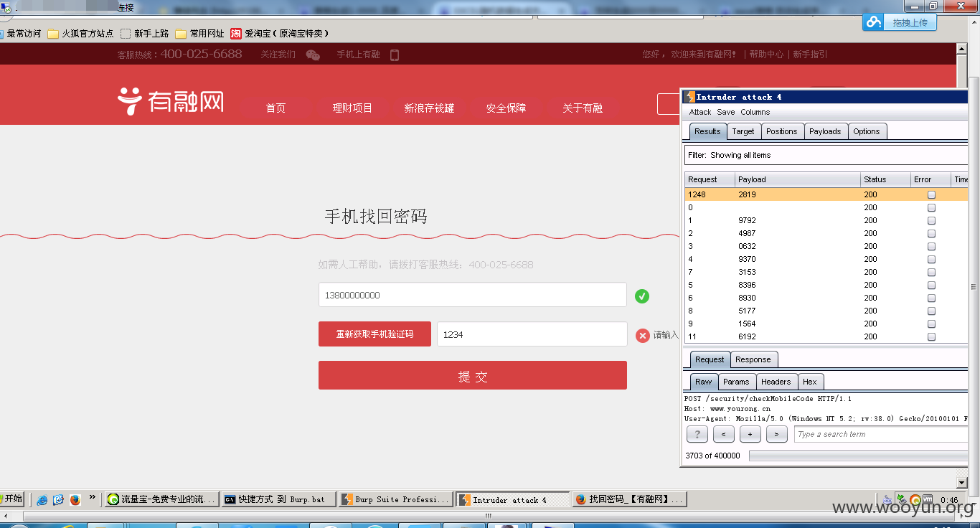This screenshot has height=528, width=980.
Task: Toggle Error checkbox for payload 0632
Action: coord(931,246)
